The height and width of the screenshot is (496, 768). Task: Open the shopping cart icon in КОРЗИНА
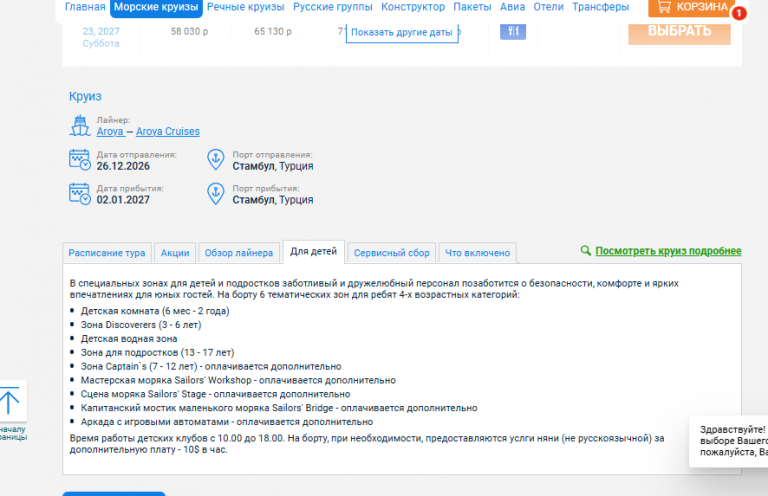coord(664,7)
